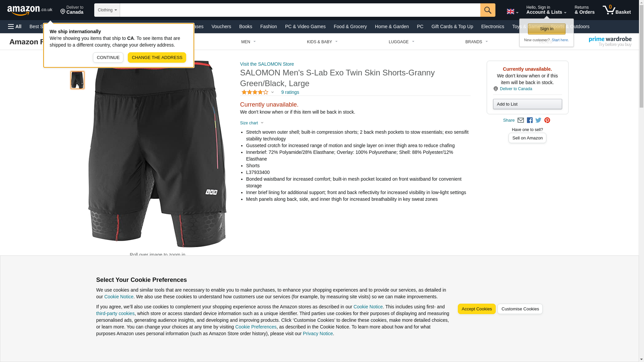Image resolution: width=644 pixels, height=362 pixels.
Task: Share the product on Pinterest
Action: tap(547, 120)
